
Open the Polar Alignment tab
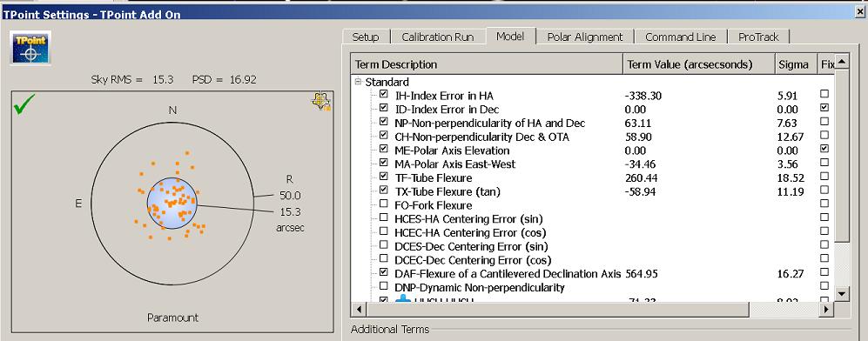coord(585,37)
